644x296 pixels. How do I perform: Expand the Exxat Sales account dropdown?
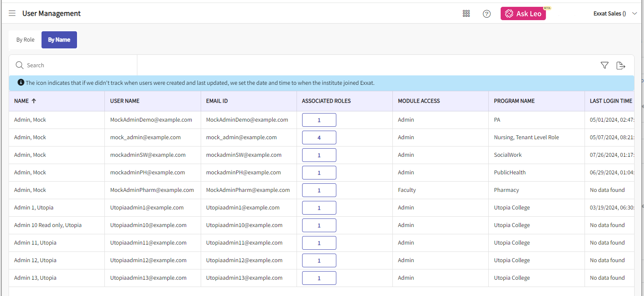point(635,14)
